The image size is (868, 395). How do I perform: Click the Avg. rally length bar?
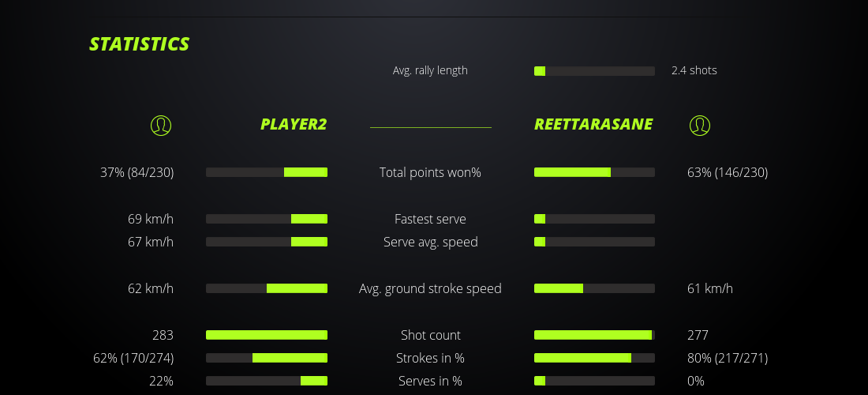[x=594, y=71]
